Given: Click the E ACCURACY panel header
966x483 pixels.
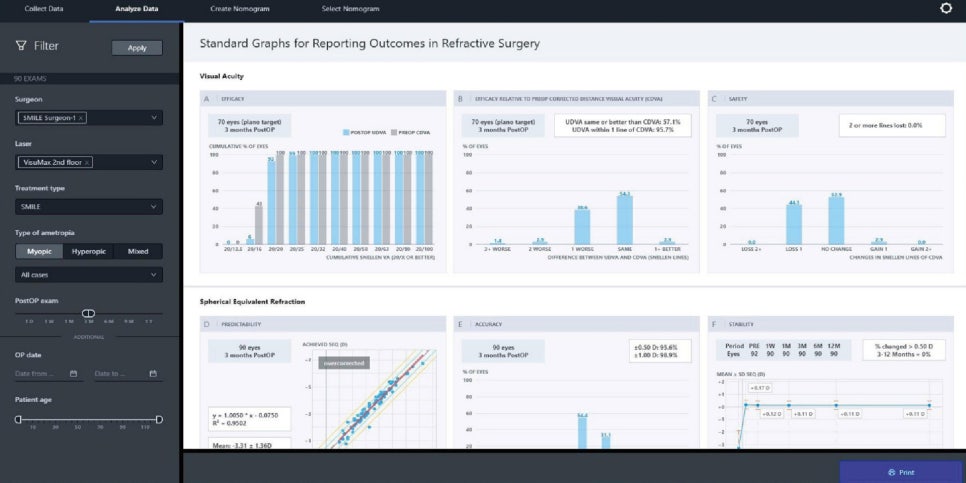Looking at the screenshot, I should (577, 324).
